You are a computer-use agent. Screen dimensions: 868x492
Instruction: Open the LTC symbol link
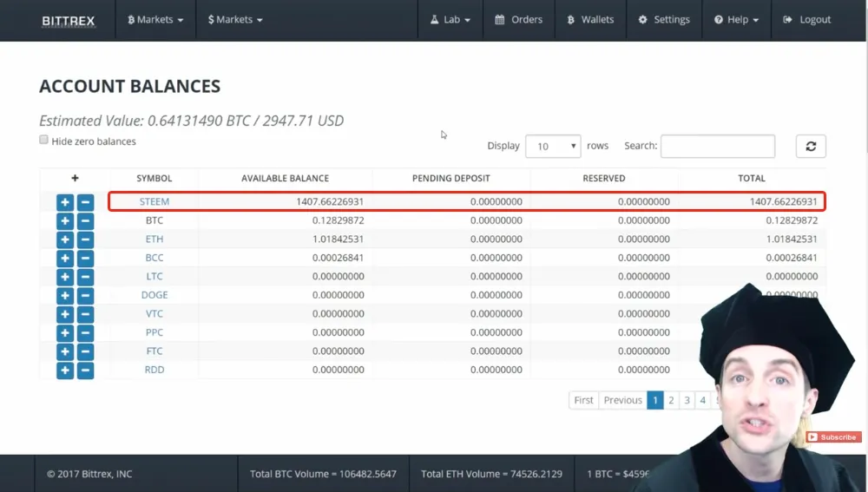click(155, 276)
